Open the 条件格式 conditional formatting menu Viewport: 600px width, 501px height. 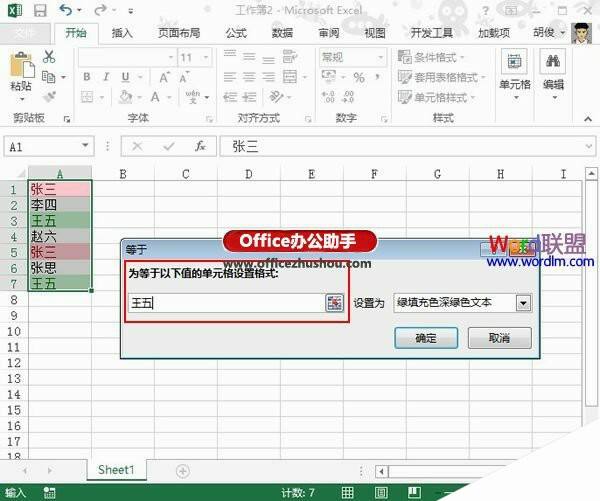tap(431, 57)
